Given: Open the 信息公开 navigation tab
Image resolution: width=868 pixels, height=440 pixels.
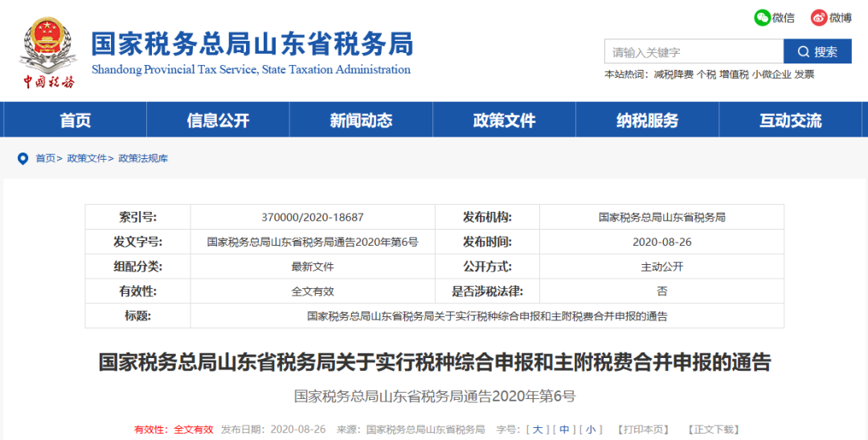Looking at the screenshot, I should (218, 120).
